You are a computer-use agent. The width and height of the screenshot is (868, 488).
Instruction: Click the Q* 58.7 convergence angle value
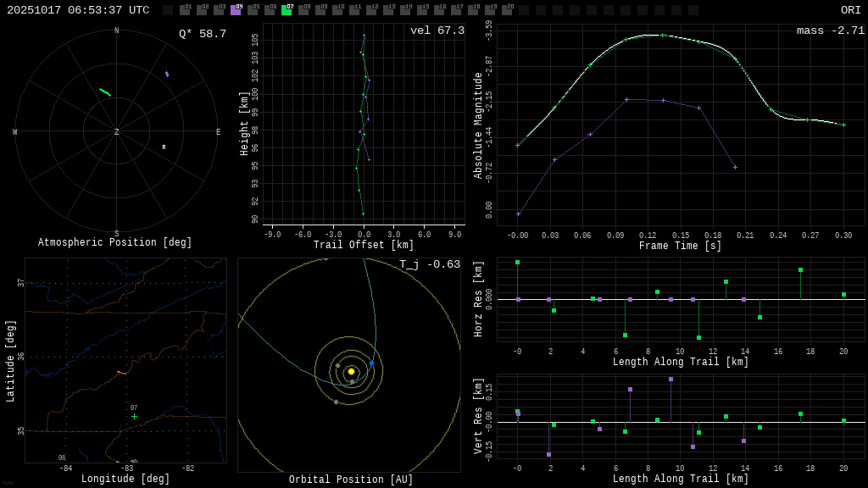click(202, 34)
